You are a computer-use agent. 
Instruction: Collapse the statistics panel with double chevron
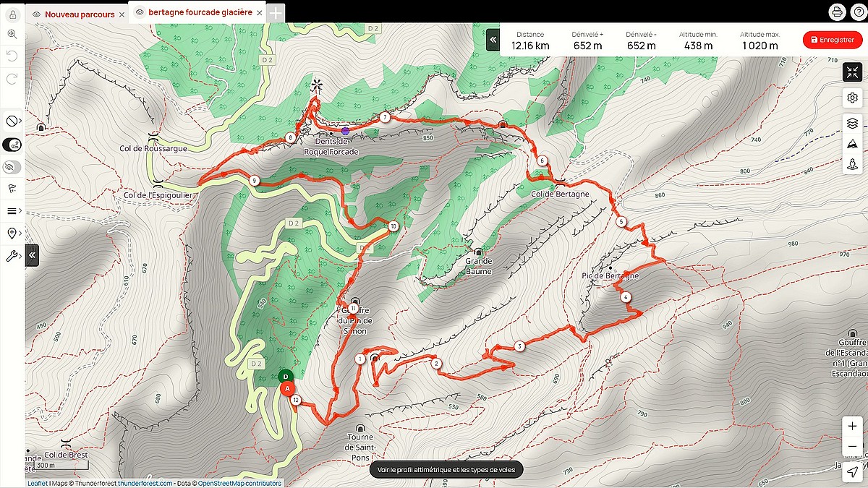(493, 40)
